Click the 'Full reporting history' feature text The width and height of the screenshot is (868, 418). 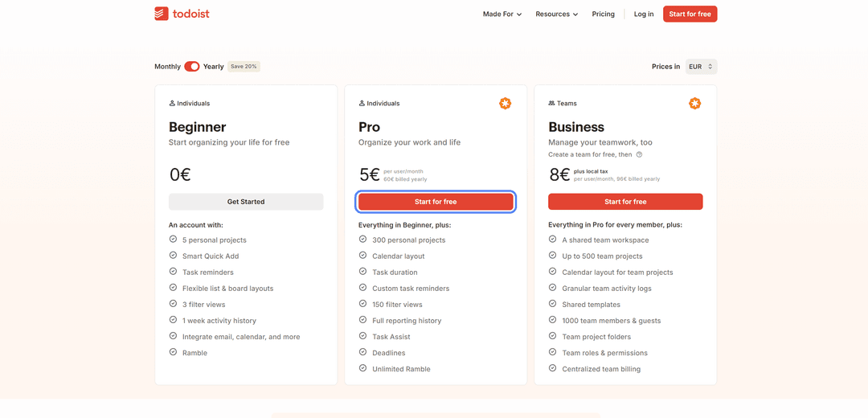pyautogui.click(x=407, y=321)
